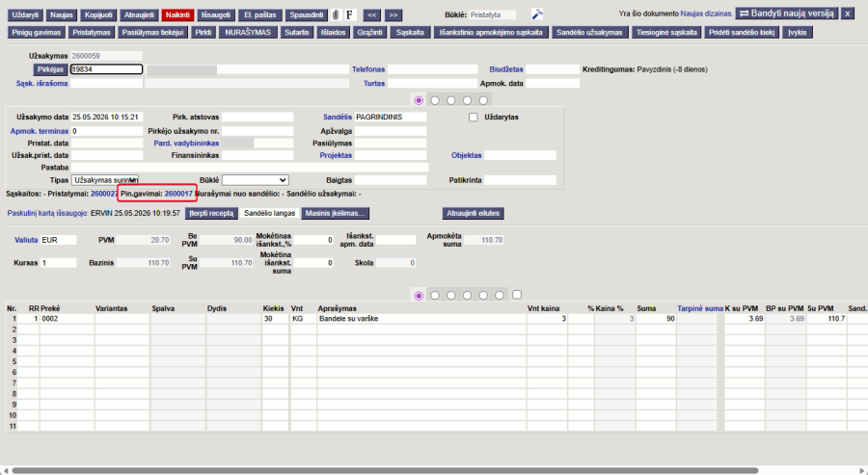Open Pasiūlymas tiekėjui action
Screen dimensions: 868x475
(x=152, y=33)
